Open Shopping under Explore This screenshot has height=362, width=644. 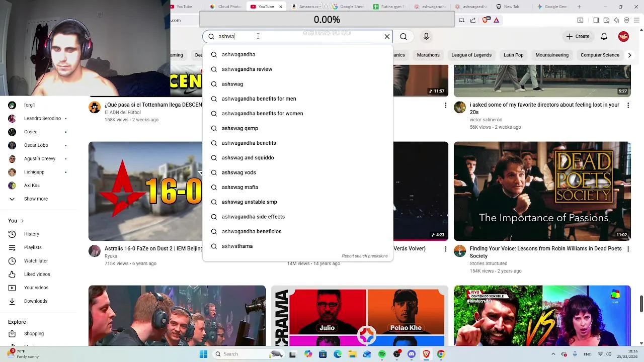pyautogui.click(x=34, y=333)
